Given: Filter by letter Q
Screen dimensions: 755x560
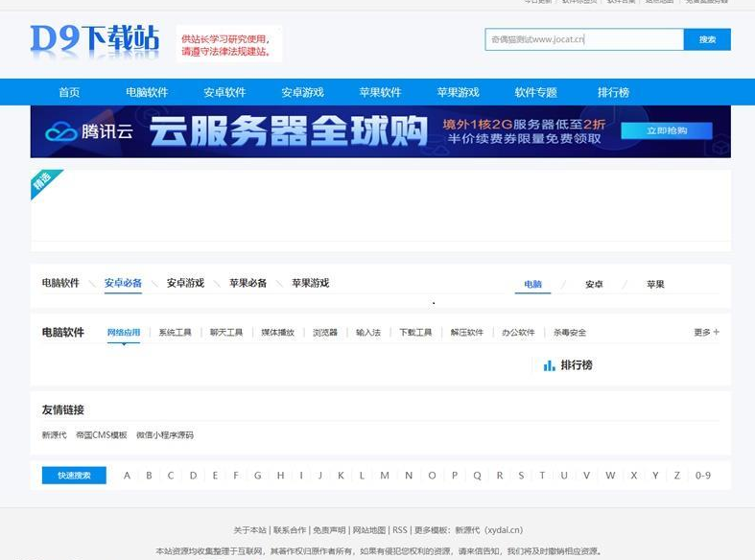Looking at the screenshot, I should point(477,476).
